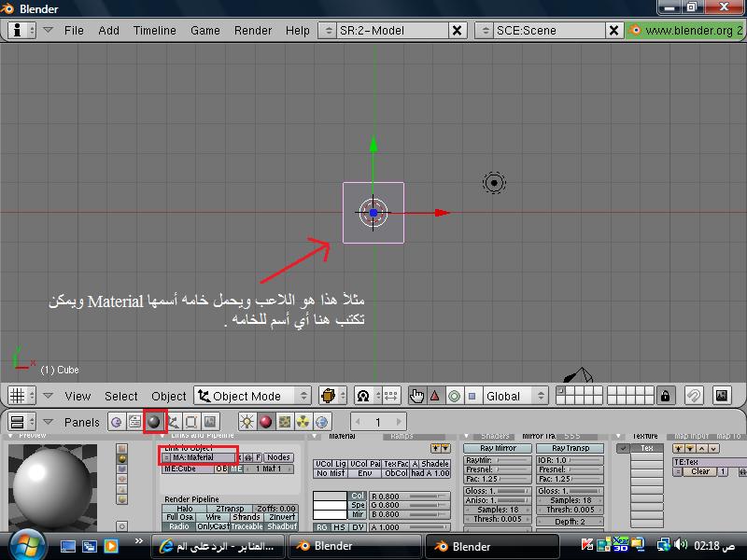Click the draw type cube icon
Image resolution: width=747 pixels, height=560 pixels.
(332, 396)
